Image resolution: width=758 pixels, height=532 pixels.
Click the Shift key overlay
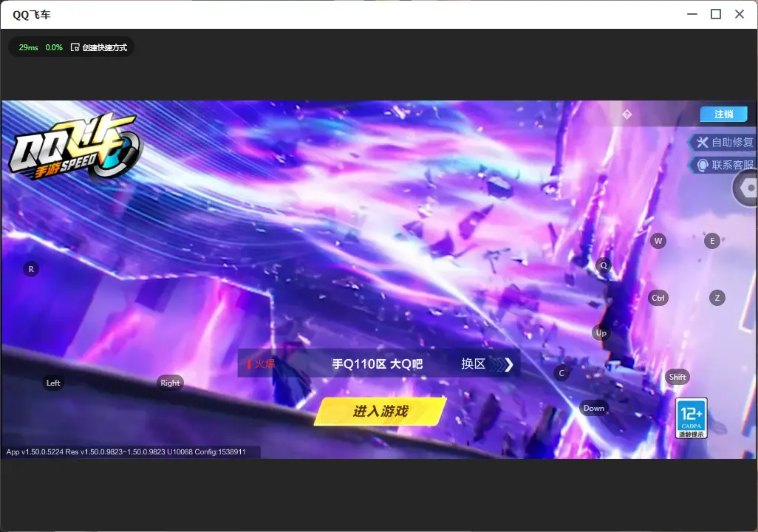coord(677,377)
